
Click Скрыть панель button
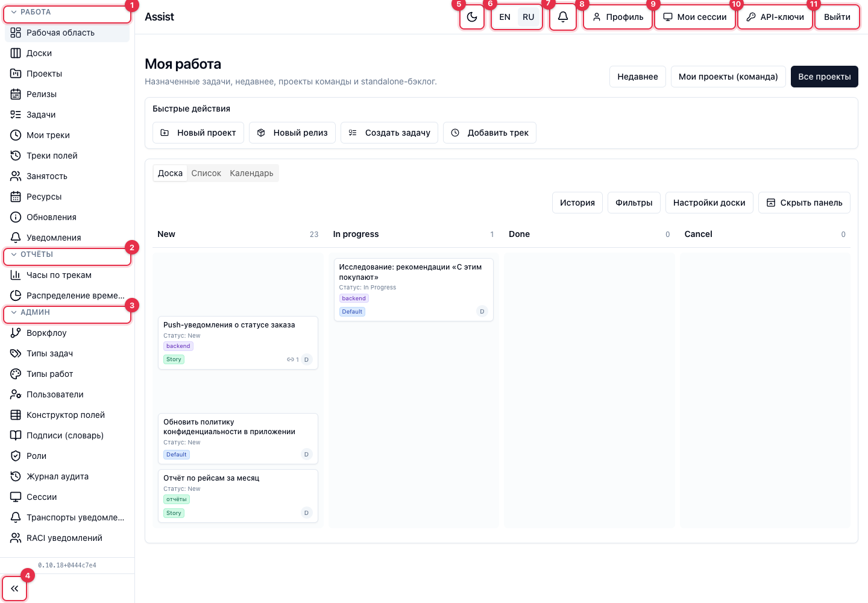pos(804,203)
